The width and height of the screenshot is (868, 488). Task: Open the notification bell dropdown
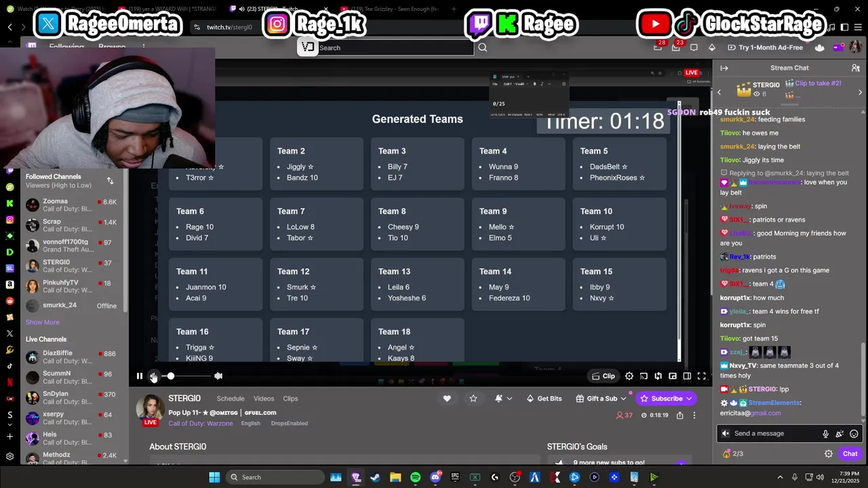[503, 399]
